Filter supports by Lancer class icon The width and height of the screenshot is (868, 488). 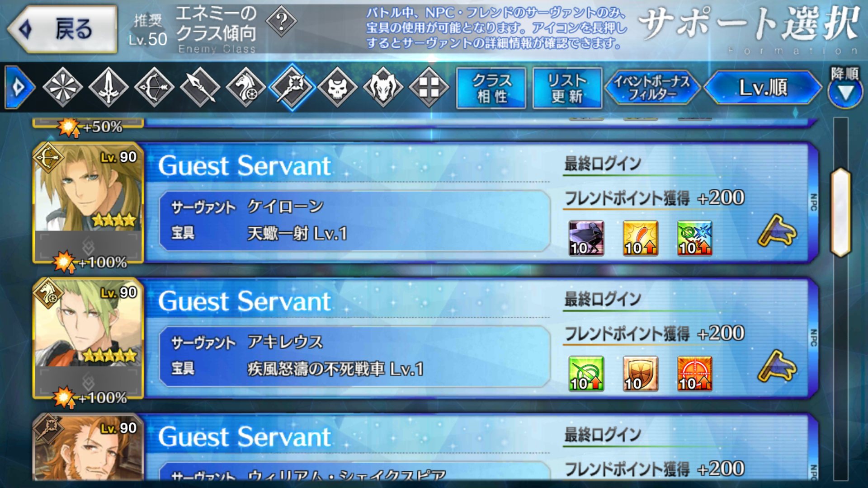pyautogui.click(x=200, y=87)
